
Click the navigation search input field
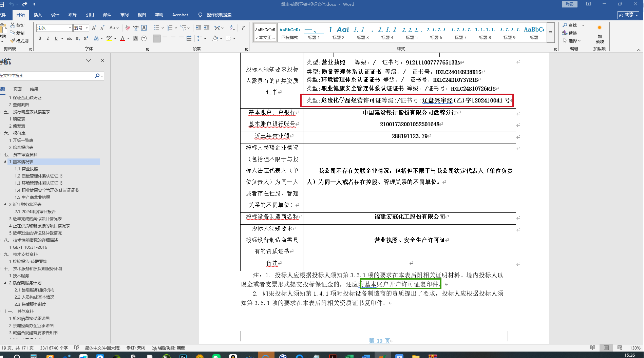tap(47, 76)
